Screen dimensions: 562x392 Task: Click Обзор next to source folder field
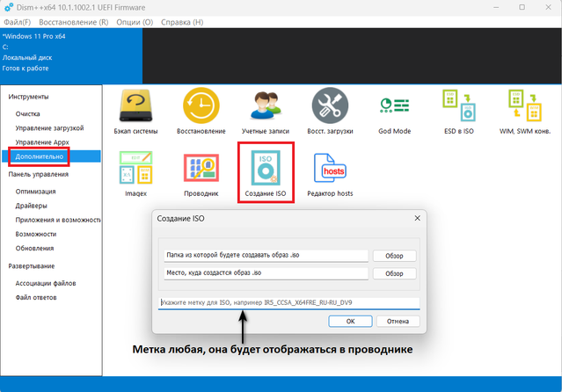[x=394, y=256]
